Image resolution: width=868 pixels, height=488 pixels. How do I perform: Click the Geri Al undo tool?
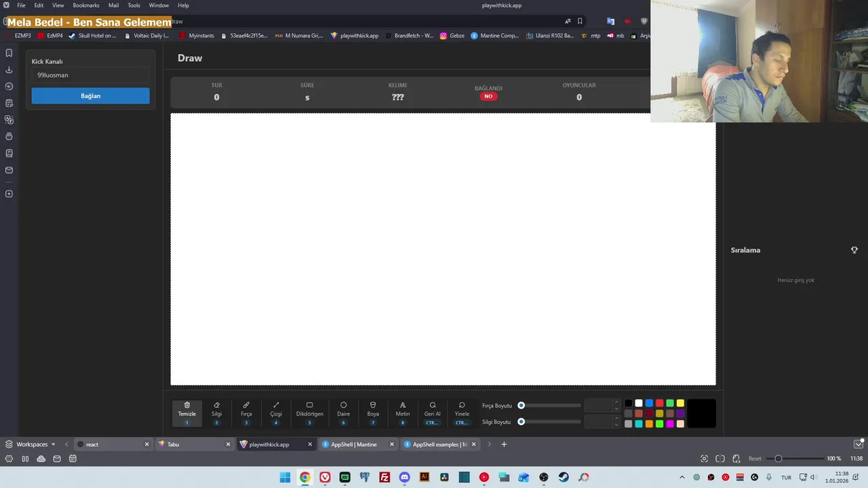click(x=432, y=413)
